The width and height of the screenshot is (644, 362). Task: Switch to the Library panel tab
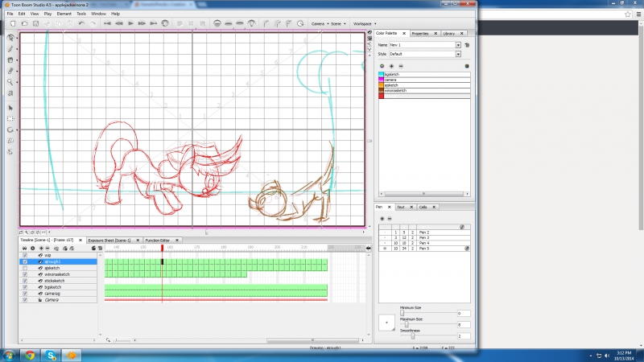(x=449, y=34)
